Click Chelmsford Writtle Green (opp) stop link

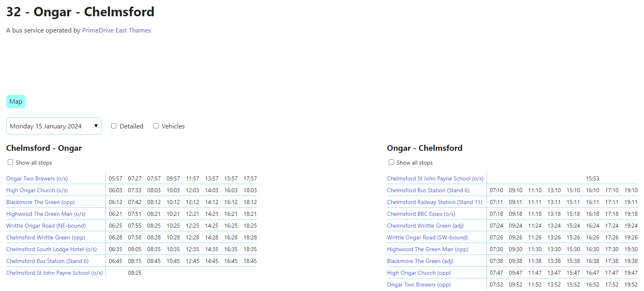46,237
